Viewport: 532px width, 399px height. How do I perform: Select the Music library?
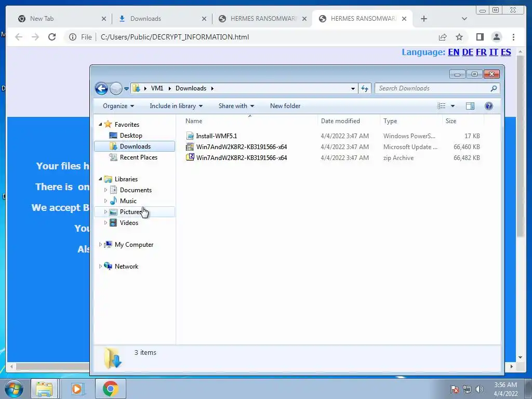[x=128, y=201]
